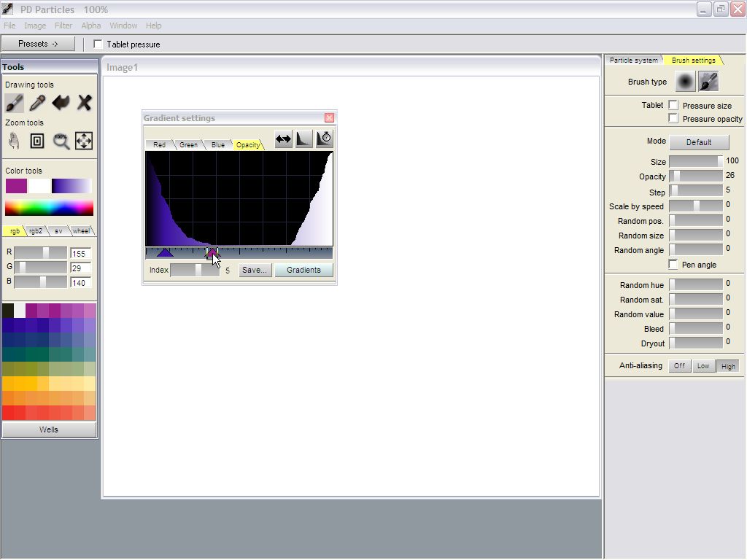This screenshot has height=560, width=747.
Task: Click the black X clear tool
Action: 85,103
